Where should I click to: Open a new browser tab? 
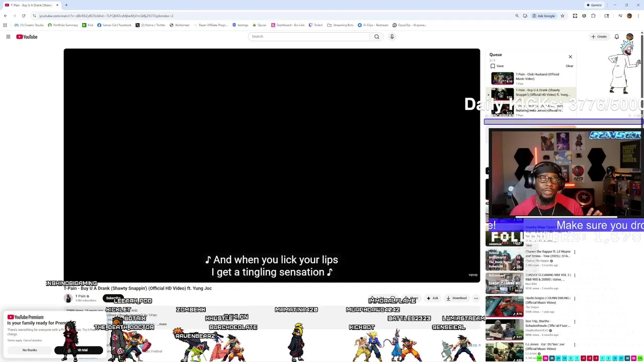[66, 5]
